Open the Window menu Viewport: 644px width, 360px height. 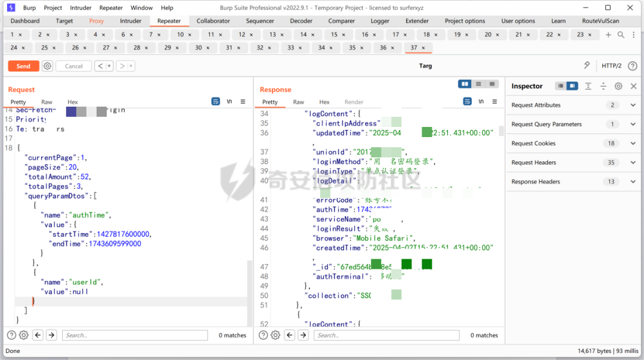pyautogui.click(x=141, y=8)
